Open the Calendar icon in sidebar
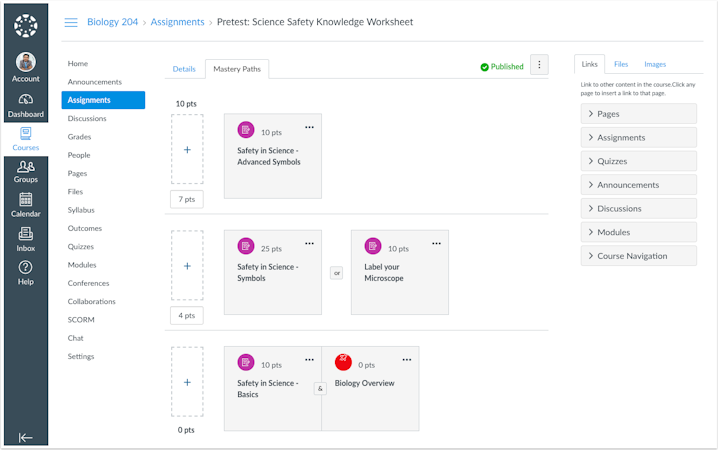 (26, 200)
